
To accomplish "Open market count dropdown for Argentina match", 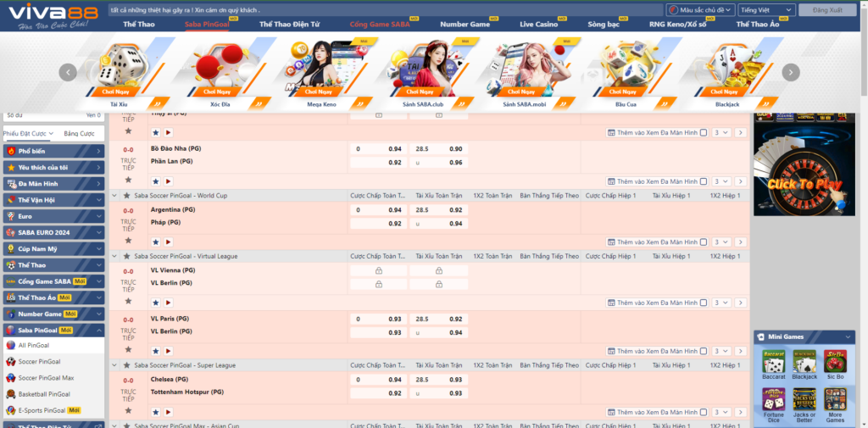I will (722, 242).
